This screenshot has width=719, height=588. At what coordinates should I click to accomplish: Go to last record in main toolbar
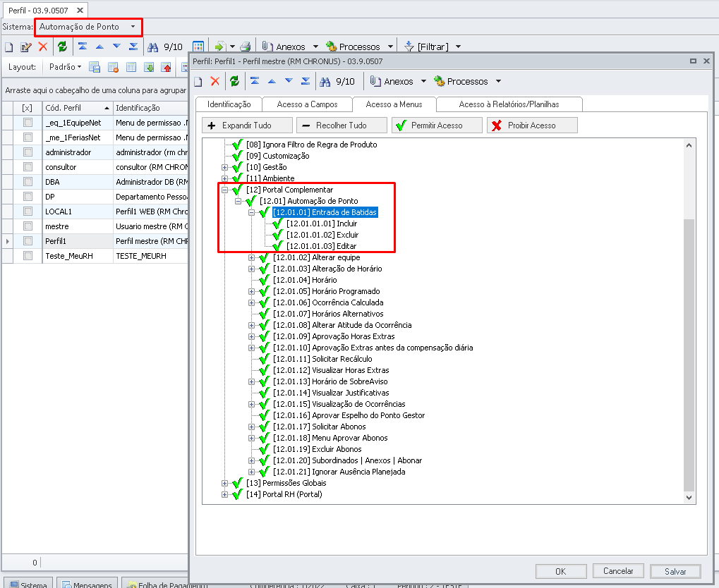pyautogui.click(x=133, y=47)
